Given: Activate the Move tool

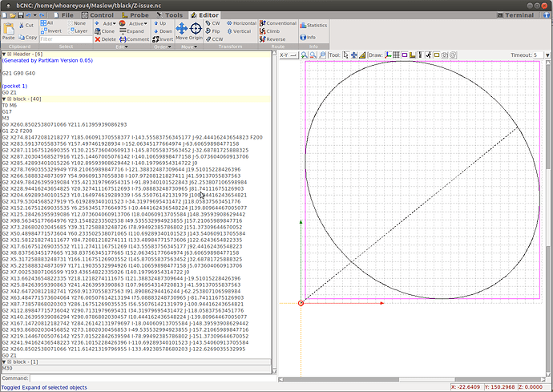Looking at the screenshot, I should click(182, 31).
